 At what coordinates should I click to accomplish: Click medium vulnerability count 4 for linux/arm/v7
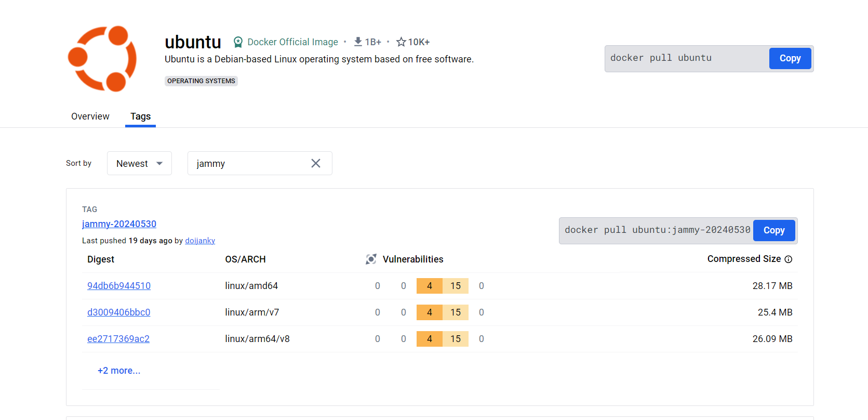[x=430, y=312]
